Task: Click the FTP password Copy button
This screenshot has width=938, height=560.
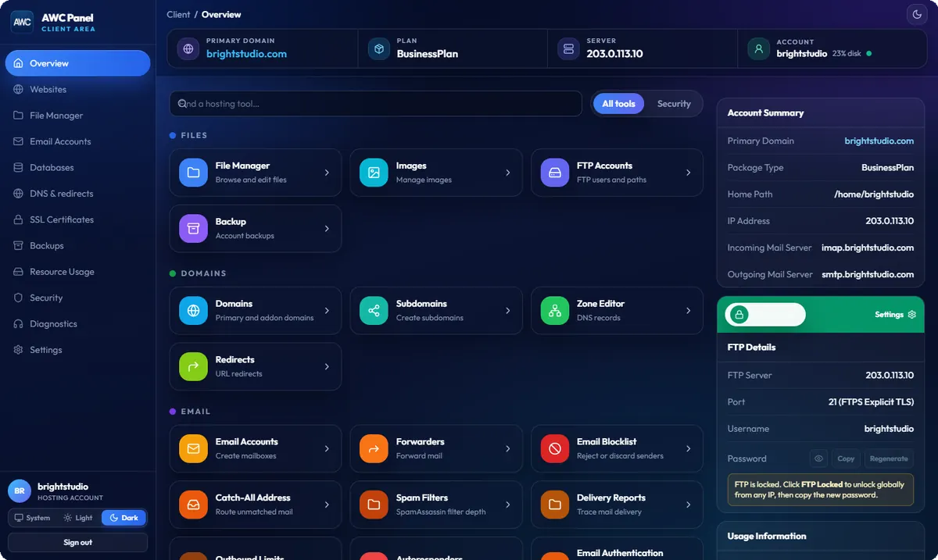Action: (x=846, y=458)
